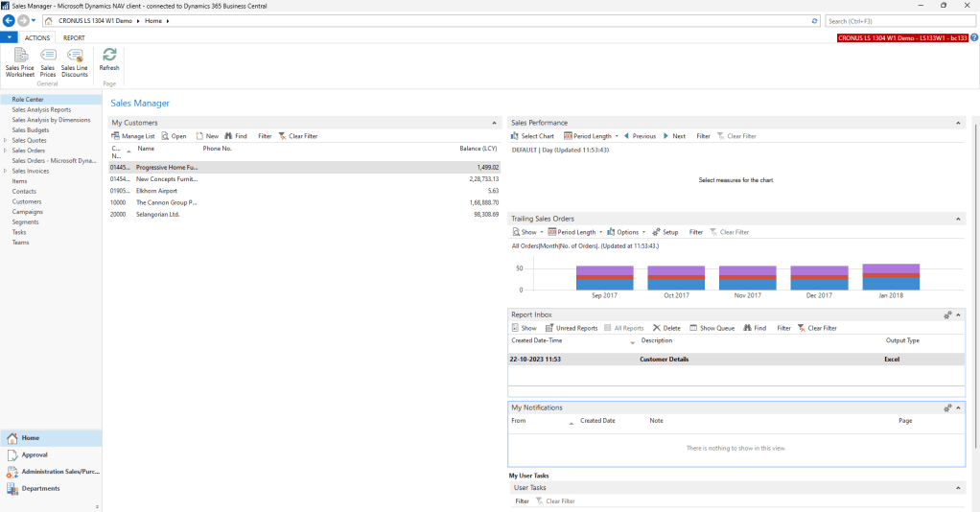
Task: Click Select Chart in Sales Performance
Action: tap(532, 136)
